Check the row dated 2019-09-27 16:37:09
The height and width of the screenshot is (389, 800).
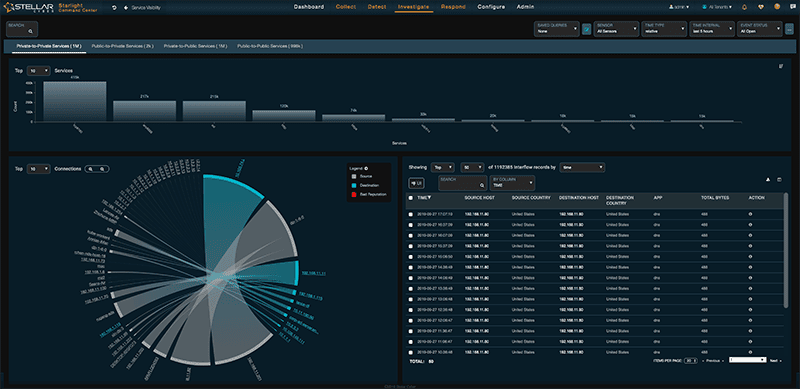coord(411,225)
